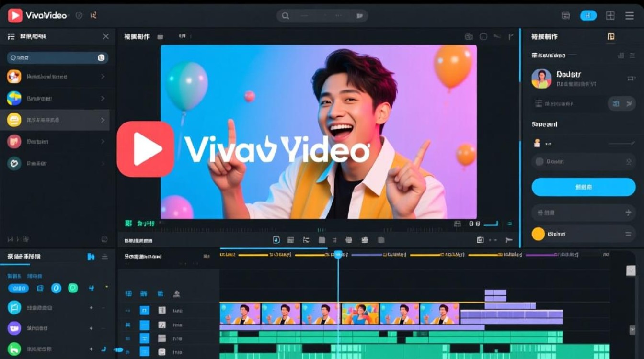Click the blue-outlined icon in the toolbar under the preview
This screenshot has width=644, height=359.
click(x=276, y=240)
